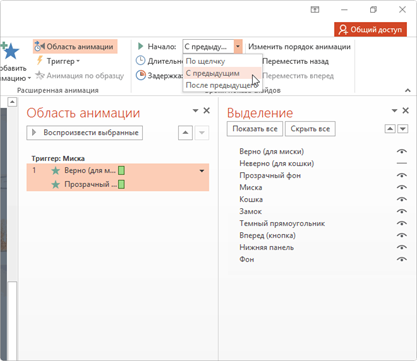Choose После предыдущего option
417x361 pixels.
pos(222,85)
